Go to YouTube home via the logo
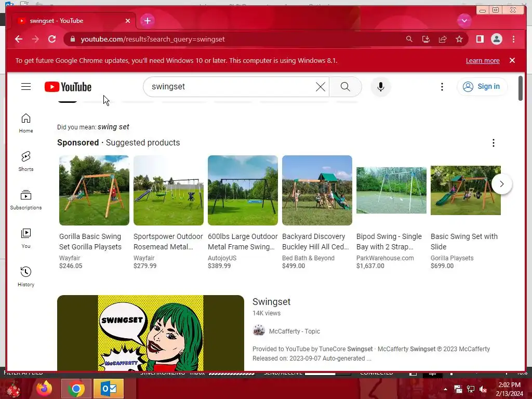This screenshot has width=532, height=399. click(x=68, y=87)
